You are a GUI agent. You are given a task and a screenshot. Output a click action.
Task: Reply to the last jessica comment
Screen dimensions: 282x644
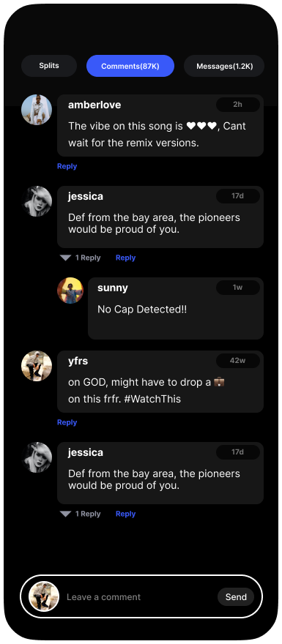pos(125,514)
